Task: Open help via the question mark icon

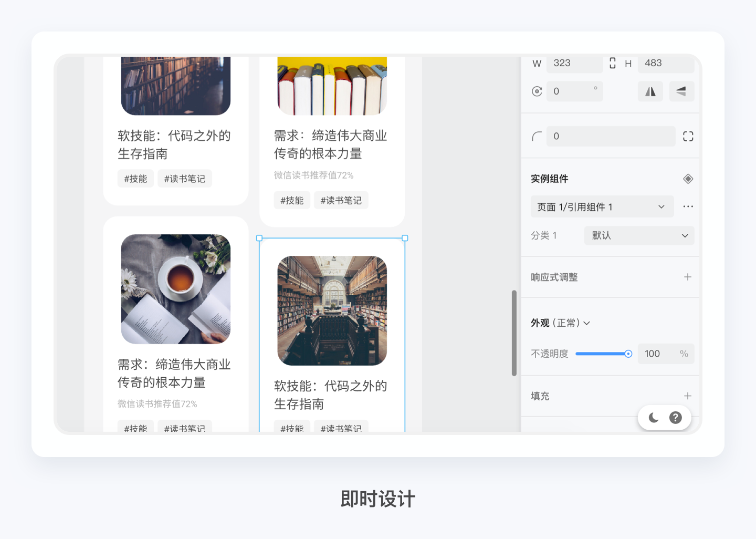Action: coord(676,417)
